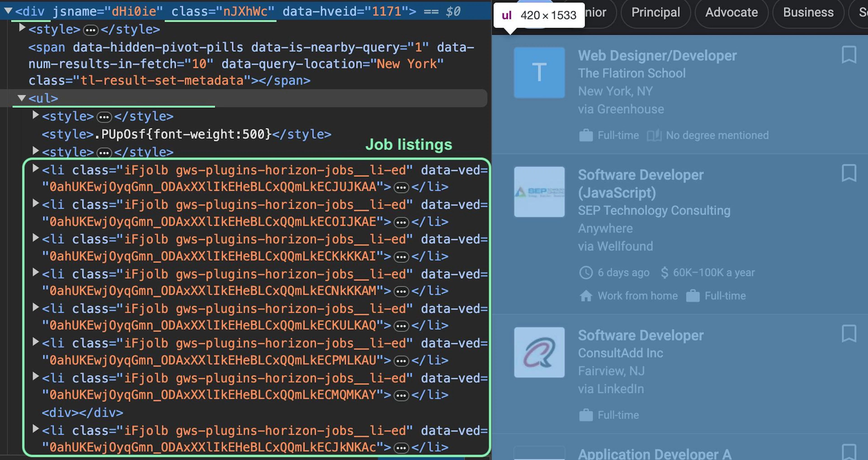Click ellipsis of the style before the li list
Viewport: 868px width, 460px height.
point(104,153)
